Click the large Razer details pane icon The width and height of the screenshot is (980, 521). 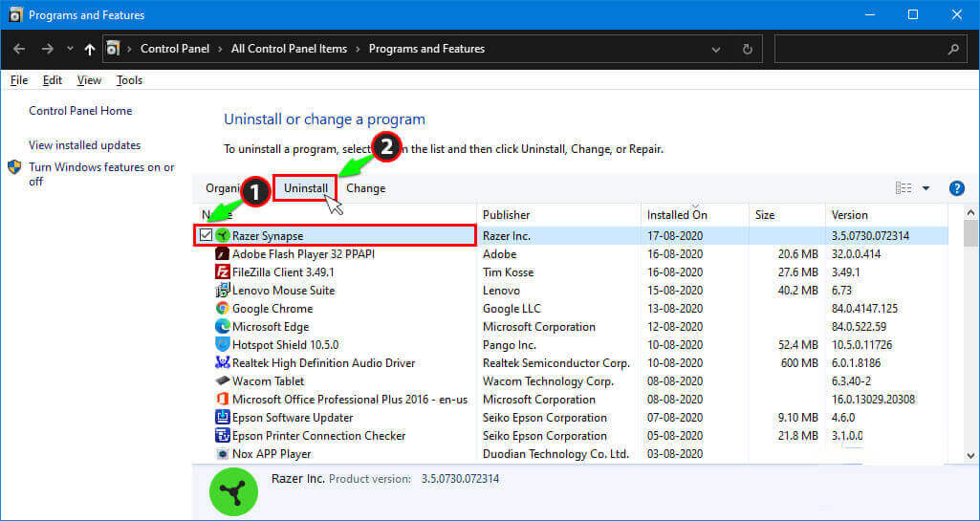tap(232, 493)
